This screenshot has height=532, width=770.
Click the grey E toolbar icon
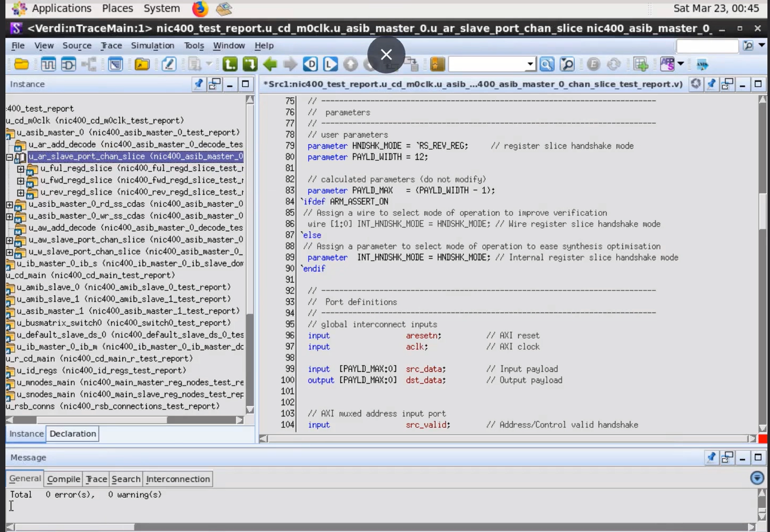click(593, 64)
